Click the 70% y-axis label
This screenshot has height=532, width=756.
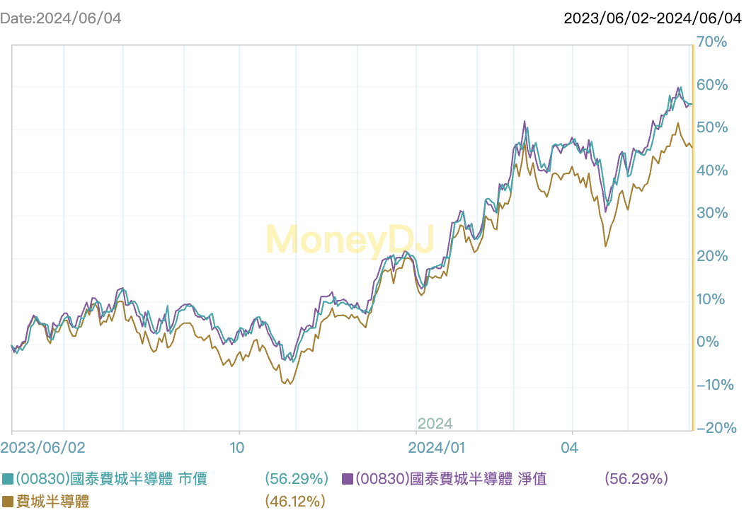(x=712, y=42)
